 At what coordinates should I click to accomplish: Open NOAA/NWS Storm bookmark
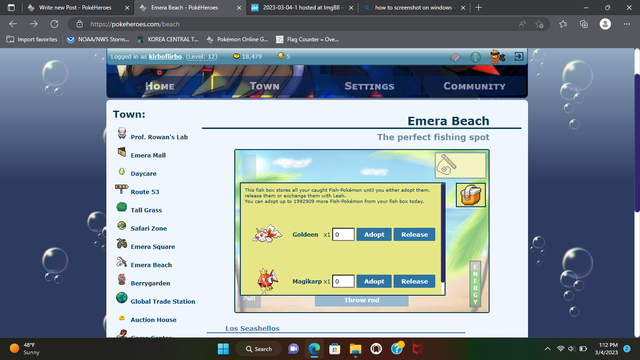(x=98, y=40)
